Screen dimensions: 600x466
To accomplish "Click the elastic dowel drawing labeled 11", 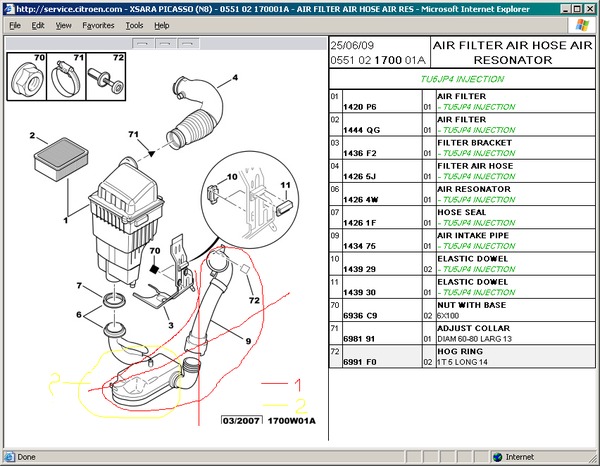I will click(x=284, y=209).
